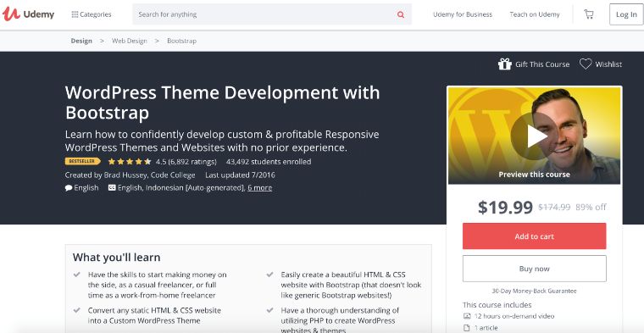Expand the 6 more subtitles link
The height and width of the screenshot is (333, 644).
[x=259, y=188]
